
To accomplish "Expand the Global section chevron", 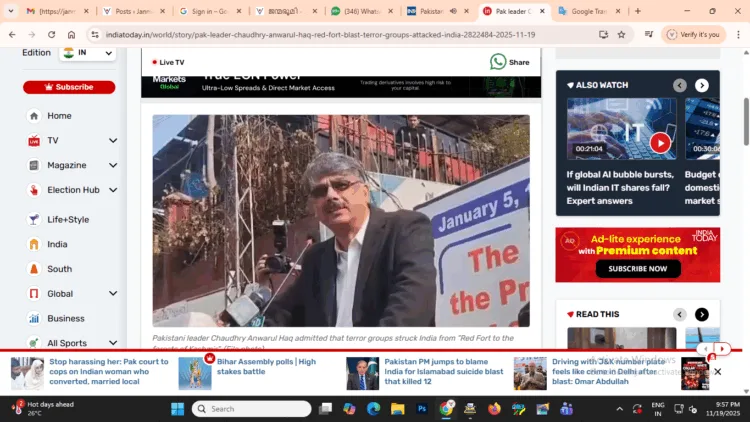I will point(113,294).
